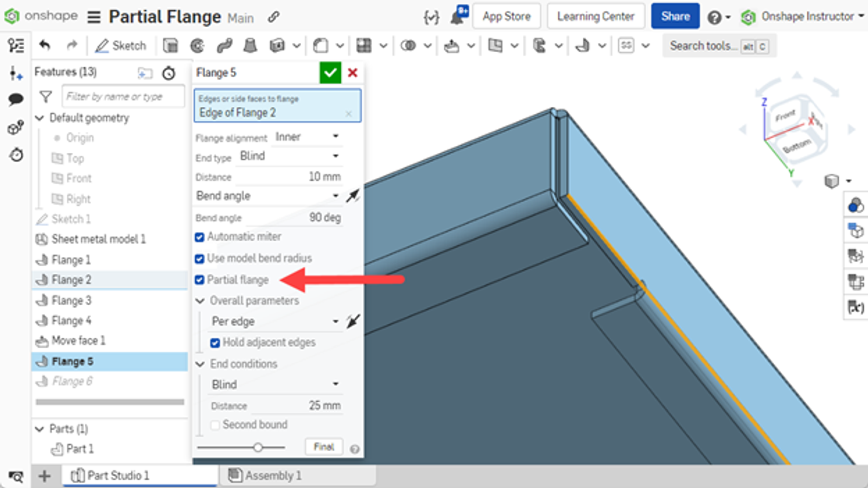Click the filter funnel icon above the Features list

(46, 97)
